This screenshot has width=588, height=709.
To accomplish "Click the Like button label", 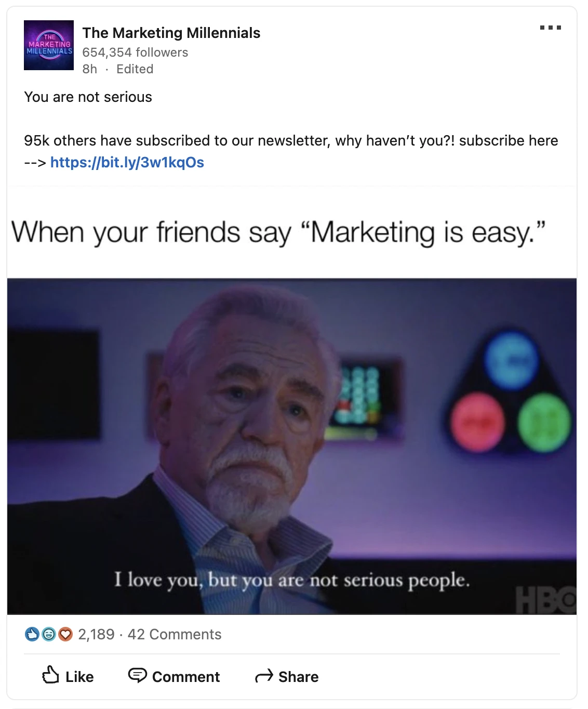I will (79, 677).
